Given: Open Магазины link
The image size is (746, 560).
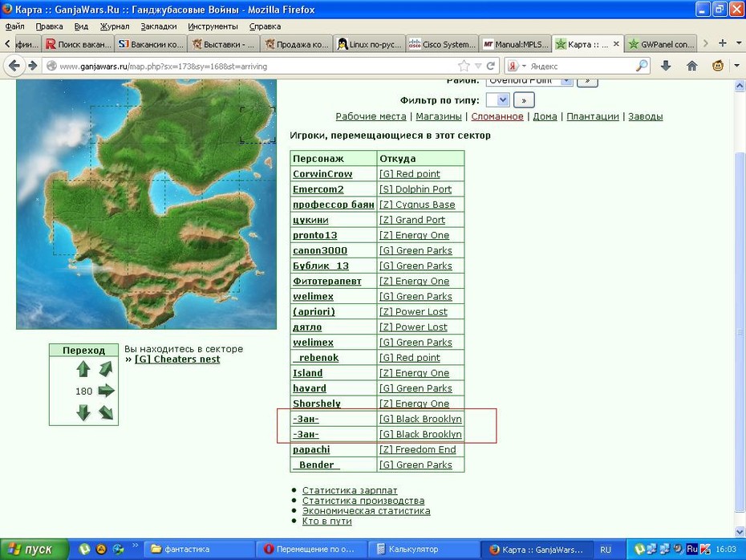Looking at the screenshot, I should (x=438, y=116).
